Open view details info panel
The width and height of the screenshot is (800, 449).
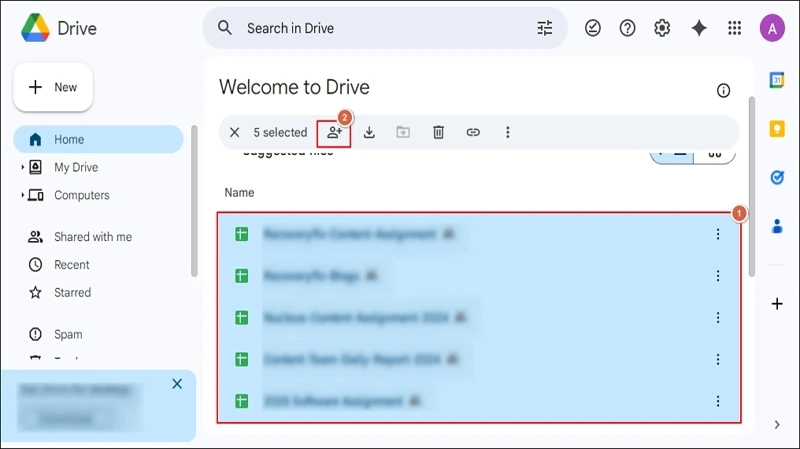pyautogui.click(x=723, y=91)
